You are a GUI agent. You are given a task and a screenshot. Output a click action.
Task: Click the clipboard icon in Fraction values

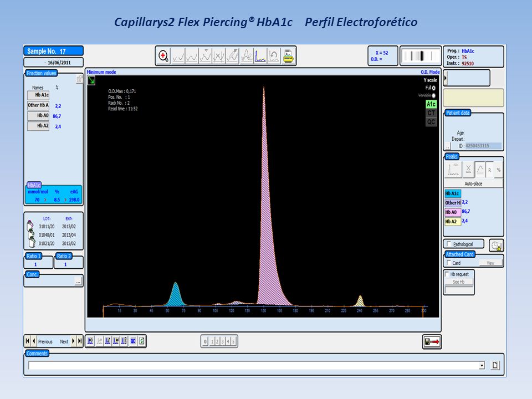click(79, 79)
